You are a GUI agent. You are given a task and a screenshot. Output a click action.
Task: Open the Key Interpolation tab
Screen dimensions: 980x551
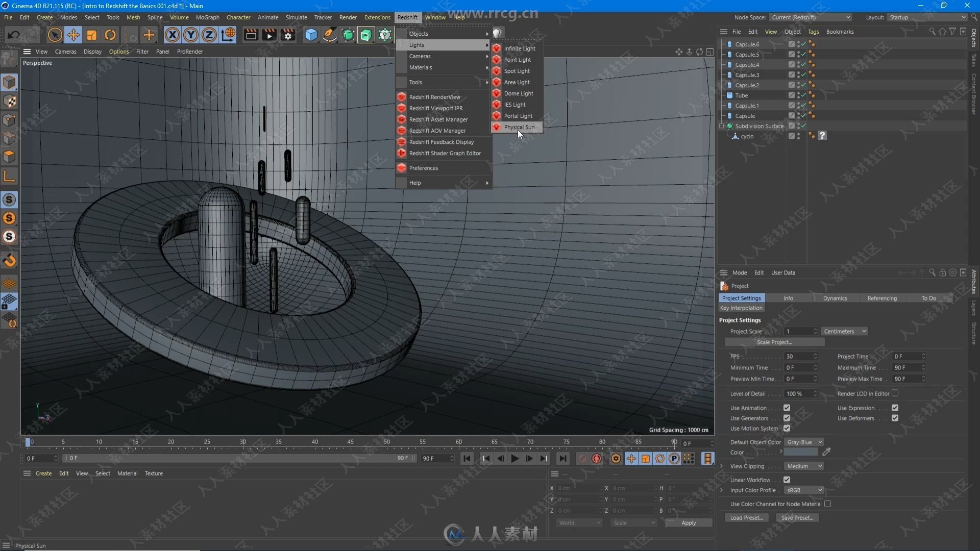coord(741,308)
